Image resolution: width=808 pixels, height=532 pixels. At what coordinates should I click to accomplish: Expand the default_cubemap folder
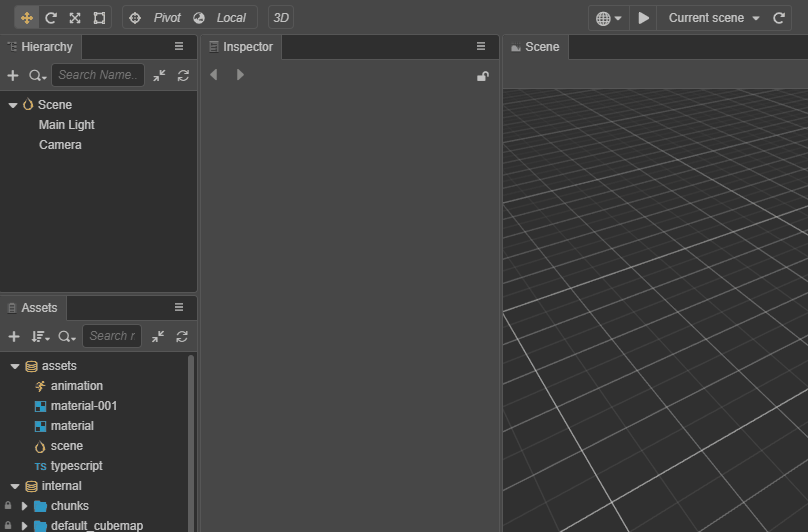[x=24, y=526]
